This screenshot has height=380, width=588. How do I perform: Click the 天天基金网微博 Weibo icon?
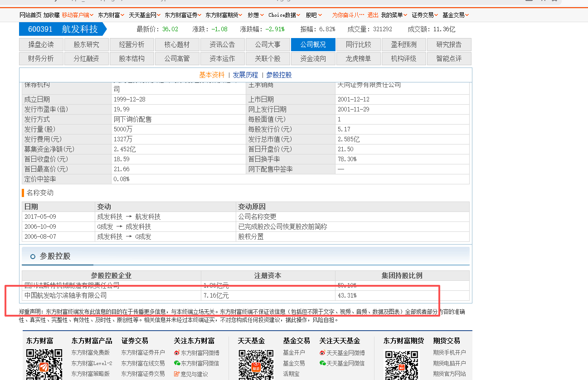pyautogui.click(x=322, y=353)
